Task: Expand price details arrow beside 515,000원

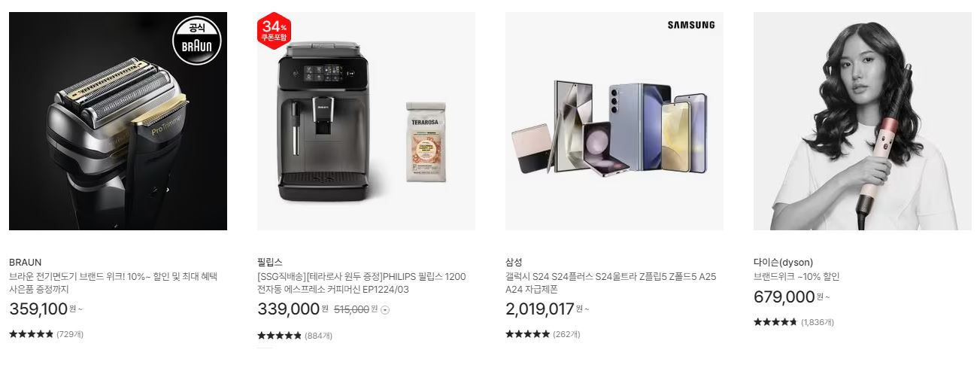Action: [385, 309]
